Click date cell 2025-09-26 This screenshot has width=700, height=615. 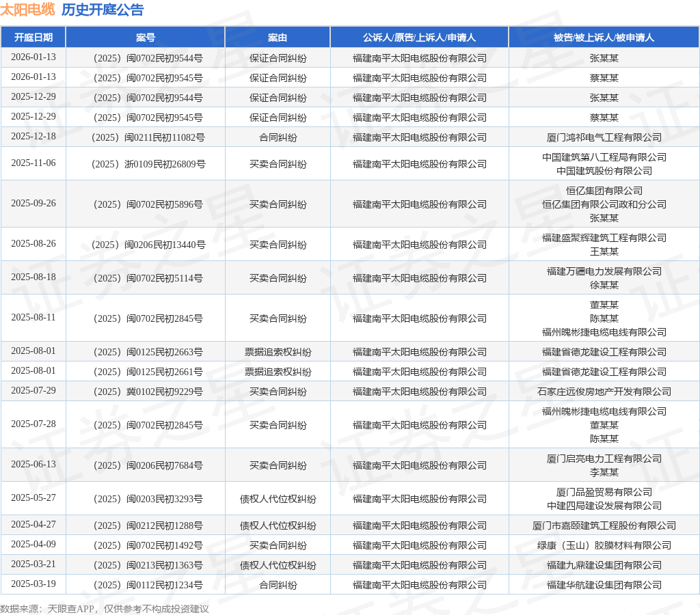click(33, 203)
